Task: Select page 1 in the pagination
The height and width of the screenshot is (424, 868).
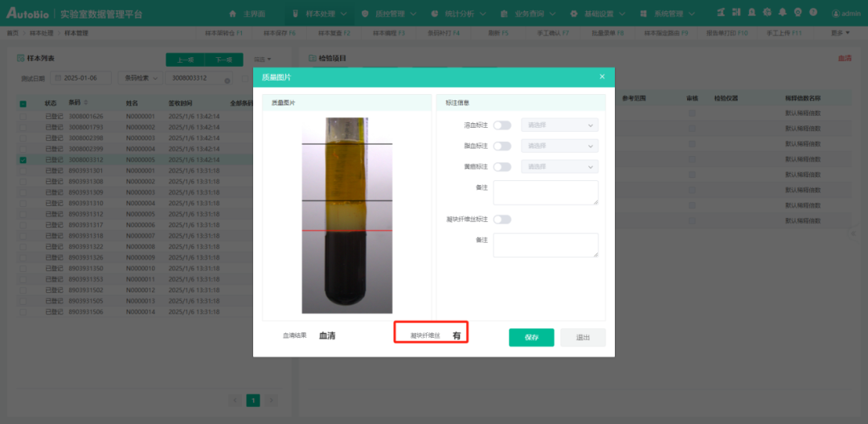Action: (x=253, y=400)
